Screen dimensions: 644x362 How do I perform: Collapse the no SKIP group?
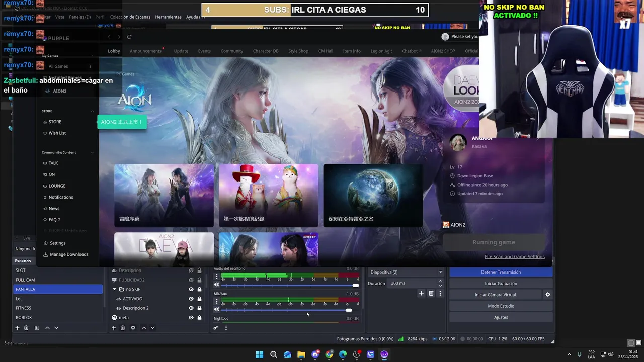[114, 289]
